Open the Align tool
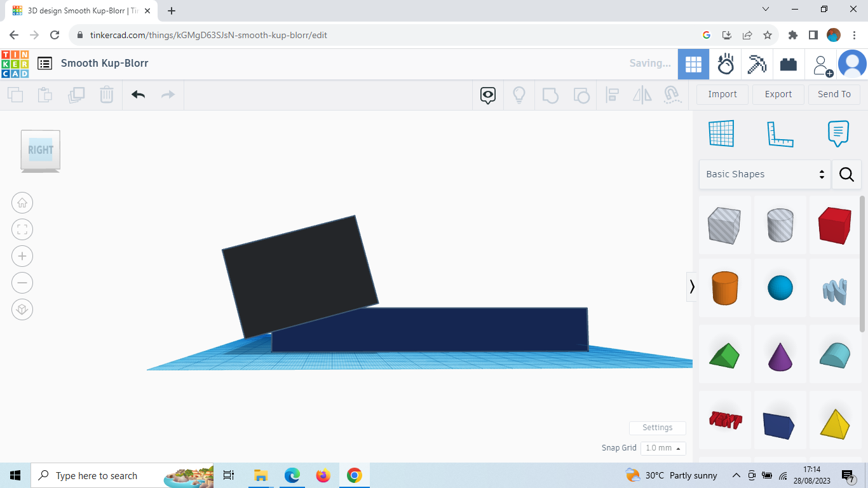 pyautogui.click(x=613, y=95)
